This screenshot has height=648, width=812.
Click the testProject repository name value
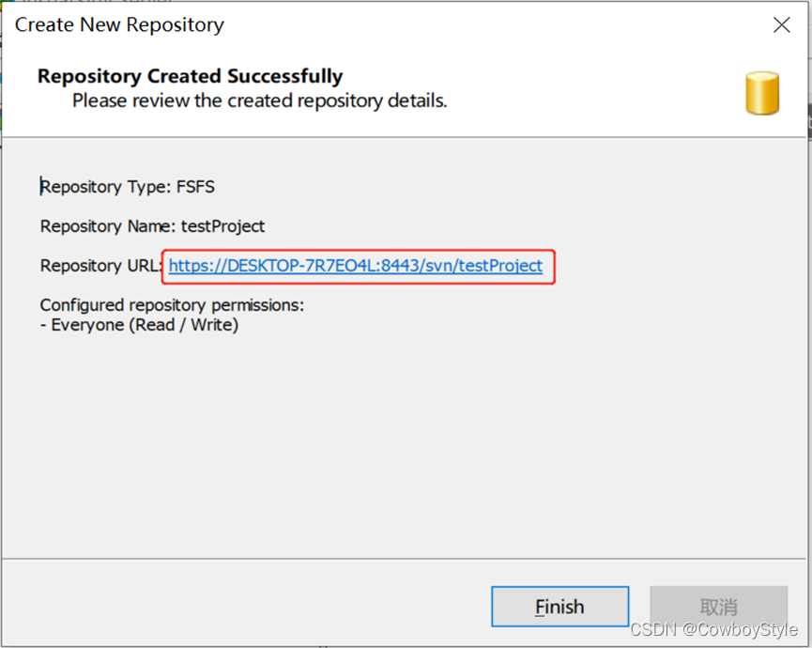tap(223, 226)
